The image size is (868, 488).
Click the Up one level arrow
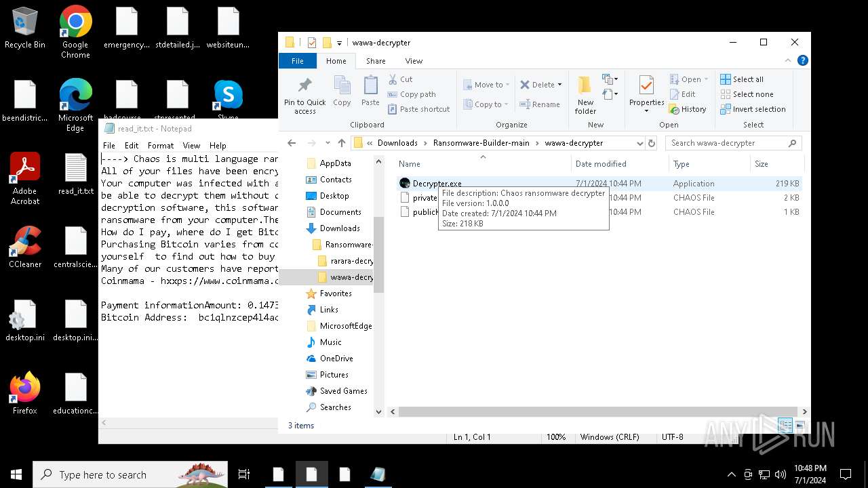pyautogui.click(x=341, y=143)
